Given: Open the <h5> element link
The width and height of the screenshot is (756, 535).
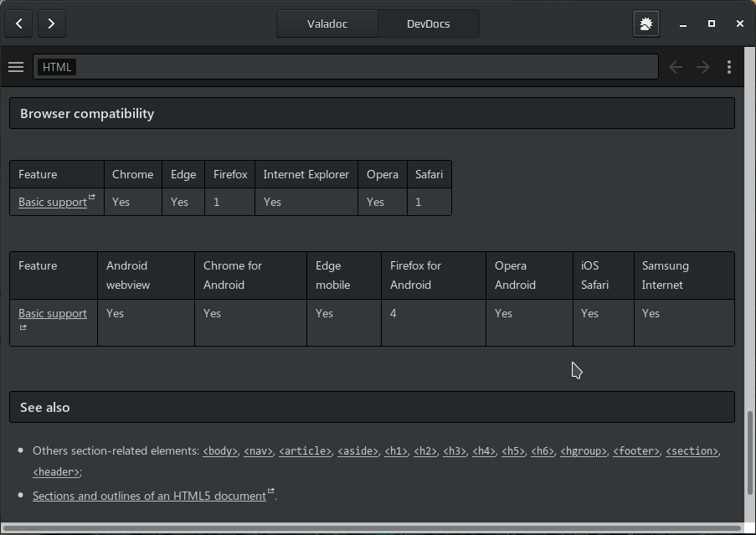Looking at the screenshot, I should [513, 451].
